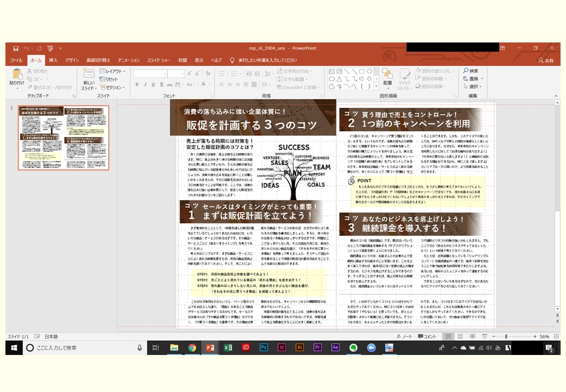Screen dimensions: 566x392
Task: Click the Share (共有) button
Action: 546,60
